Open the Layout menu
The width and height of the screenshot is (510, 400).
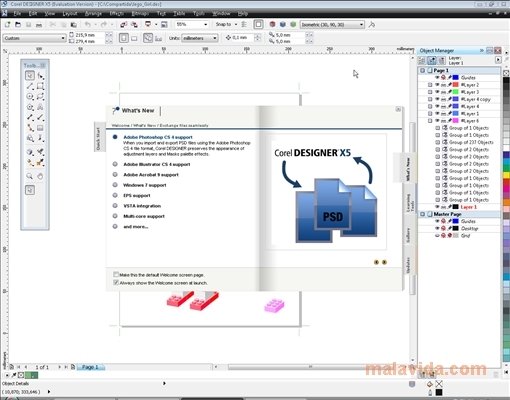(70, 13)
